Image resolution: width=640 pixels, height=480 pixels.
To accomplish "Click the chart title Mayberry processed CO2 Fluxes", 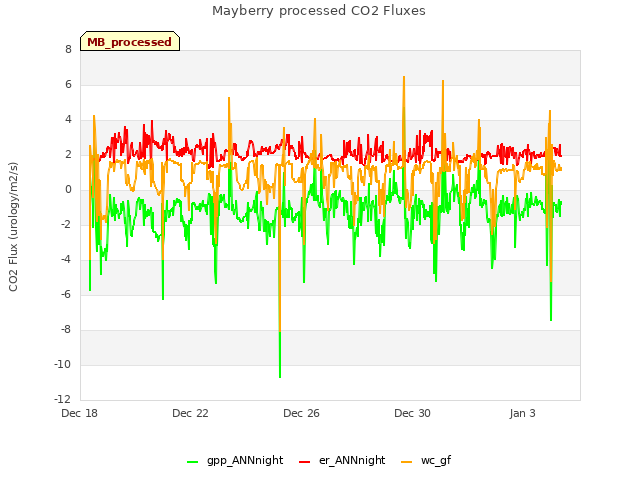I will pos(319,11).
